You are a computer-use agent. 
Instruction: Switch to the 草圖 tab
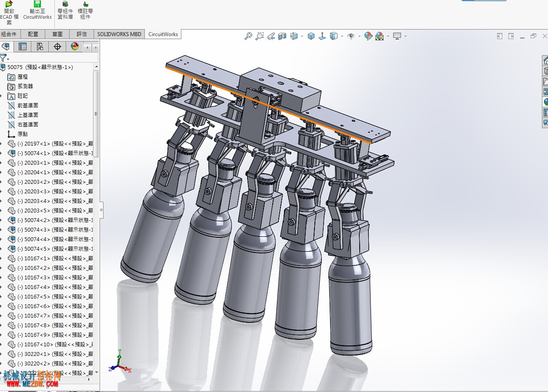tap(57, 34)
